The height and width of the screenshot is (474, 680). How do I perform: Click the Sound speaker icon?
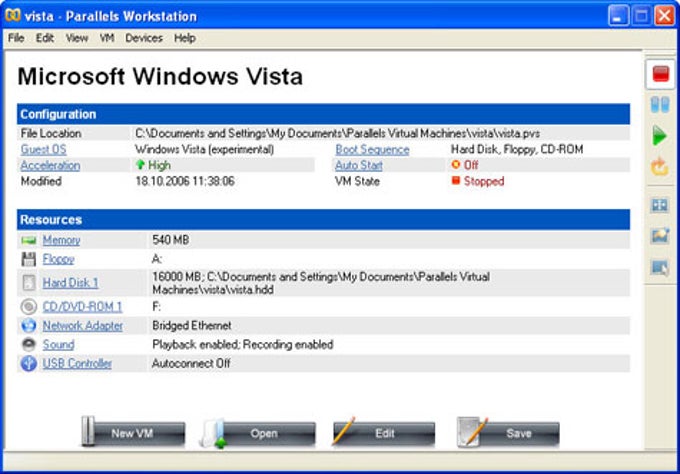[29, 344]
